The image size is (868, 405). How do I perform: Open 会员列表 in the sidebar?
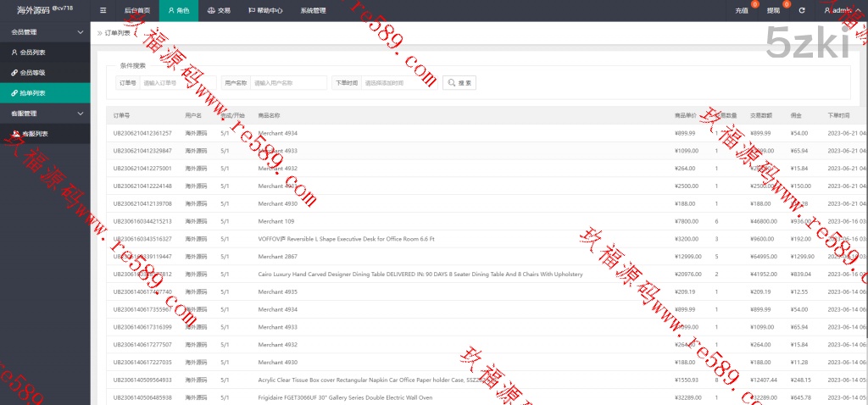[32, 52]
